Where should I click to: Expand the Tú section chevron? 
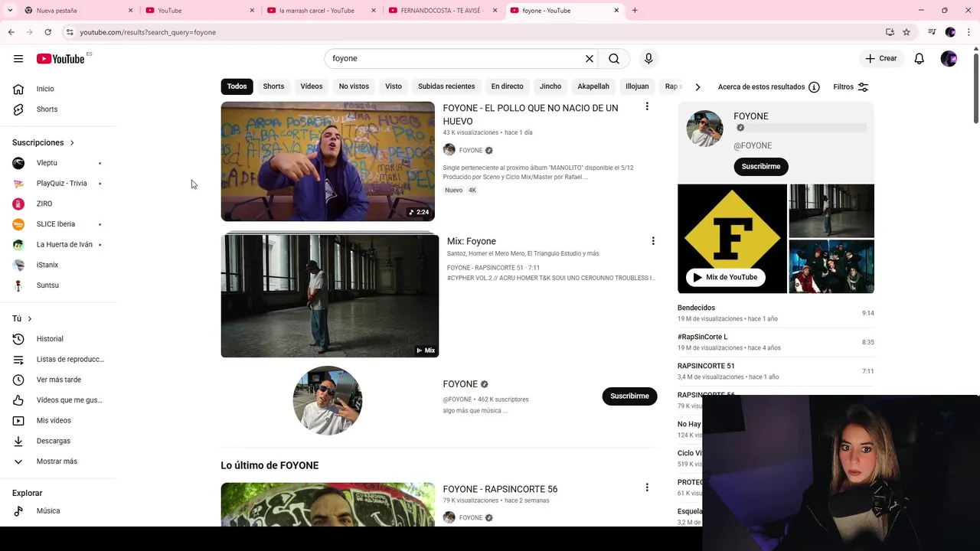[x=30, y=318]
